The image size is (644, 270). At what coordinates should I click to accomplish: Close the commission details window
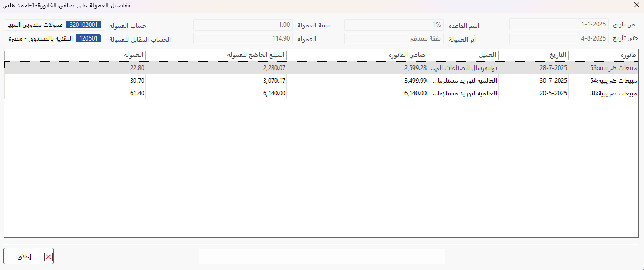pos(636,5)
